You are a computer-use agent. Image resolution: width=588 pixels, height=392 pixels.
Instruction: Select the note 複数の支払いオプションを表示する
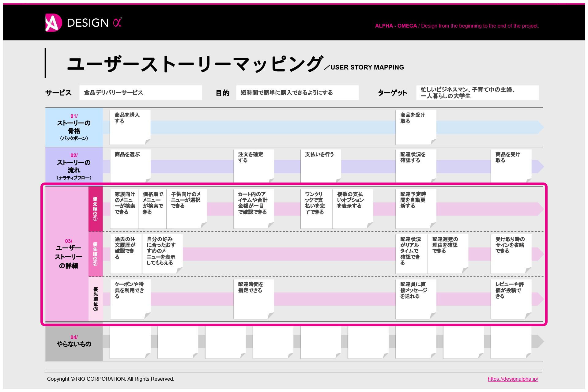click(x=353, y=209)
